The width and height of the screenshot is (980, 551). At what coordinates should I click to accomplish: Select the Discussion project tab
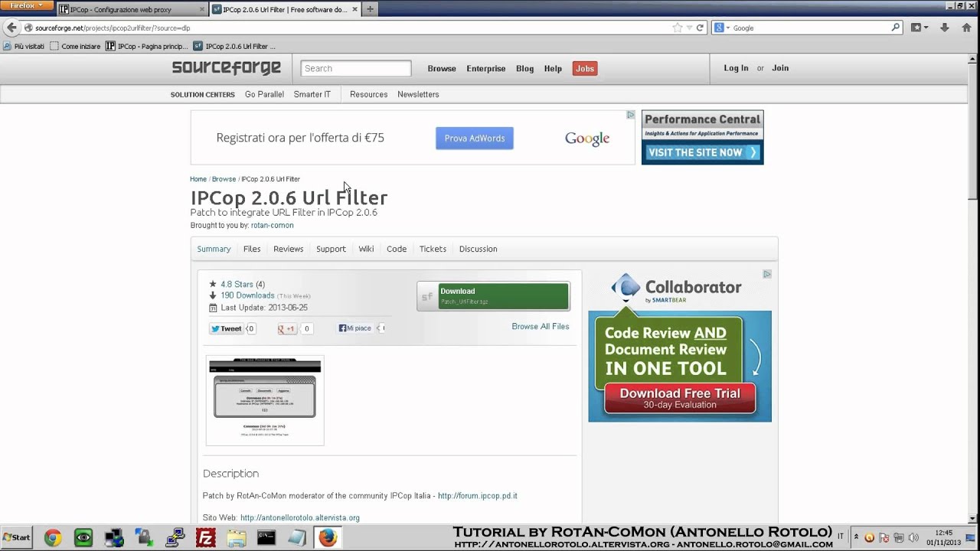click(x=478, y=249)
